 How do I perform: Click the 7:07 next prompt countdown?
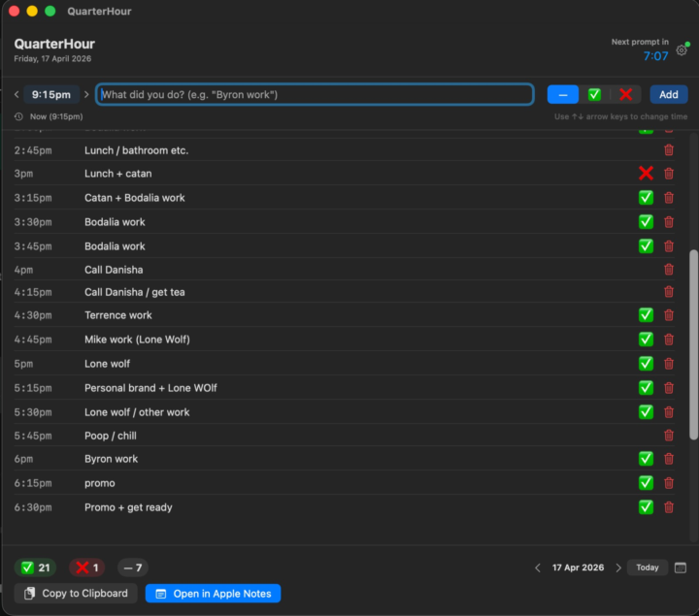point(655,56)
